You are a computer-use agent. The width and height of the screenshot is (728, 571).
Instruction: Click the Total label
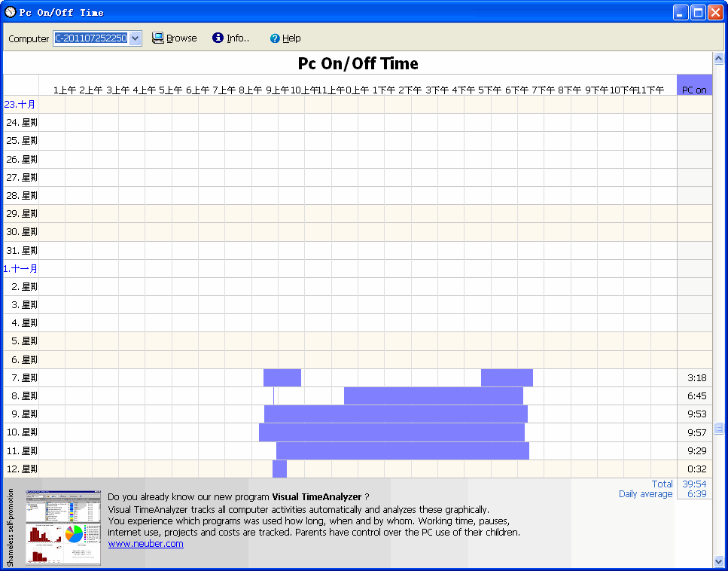[x=662, y=484]
